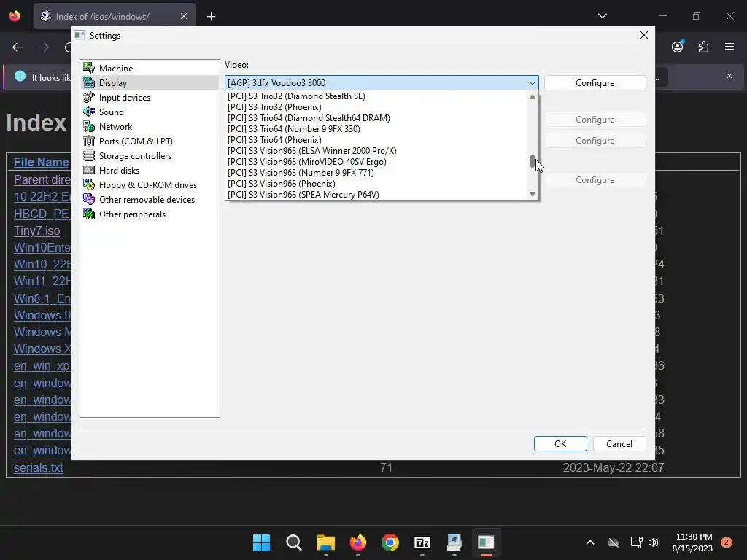Go back in Firefox
Viewport: 747px width, 560px height.
18,47
